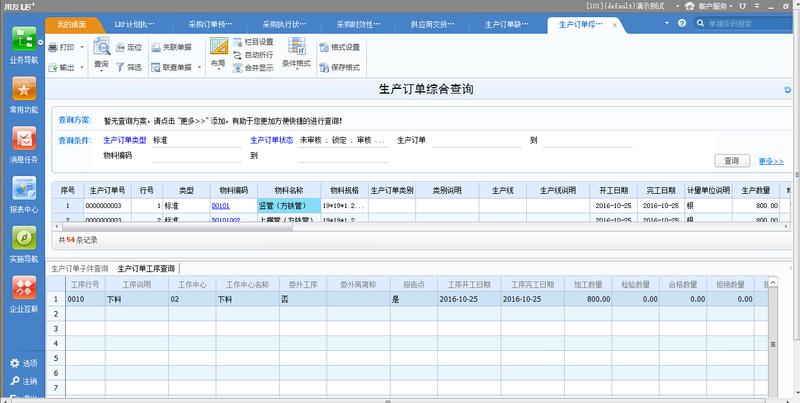Close the 生产订单综… tab
The width and height of the screenshot is (800, 403).
(x=615, y=25)
